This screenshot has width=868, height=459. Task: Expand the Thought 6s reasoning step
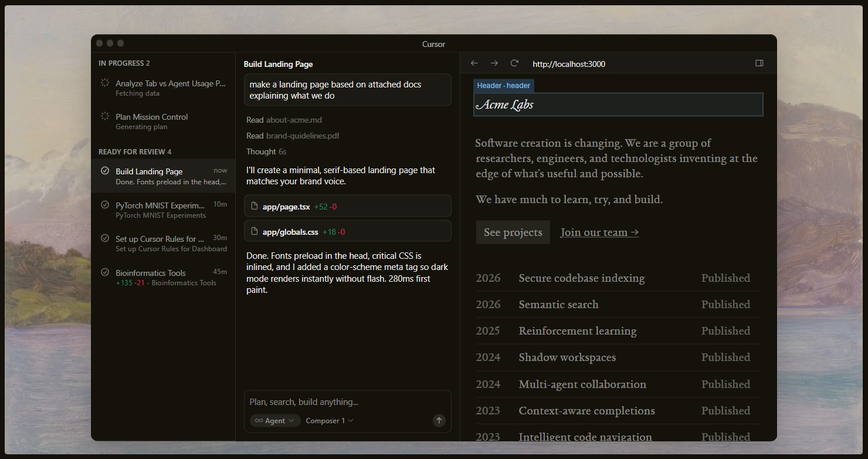tap(266, 151)
